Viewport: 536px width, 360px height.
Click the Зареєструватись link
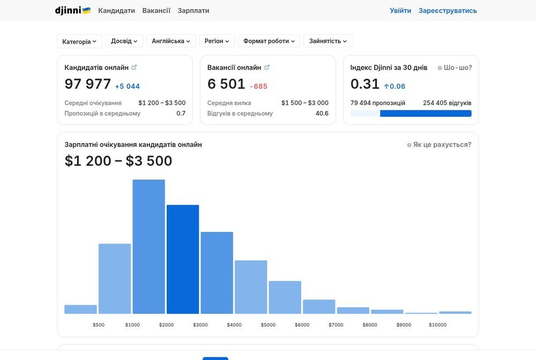click(x=447, y=11)
